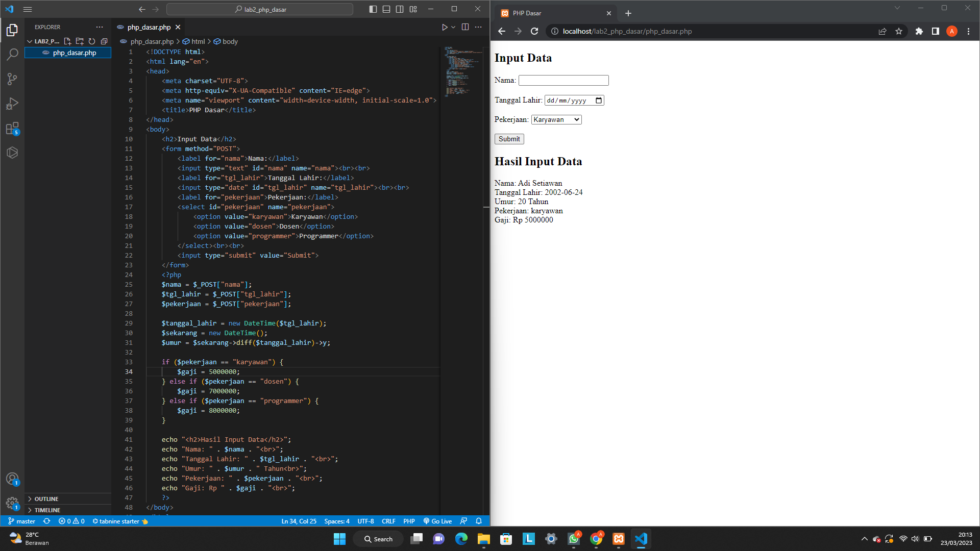Open the Extensions view
This screenshot has width=980, height=551.
12,129
